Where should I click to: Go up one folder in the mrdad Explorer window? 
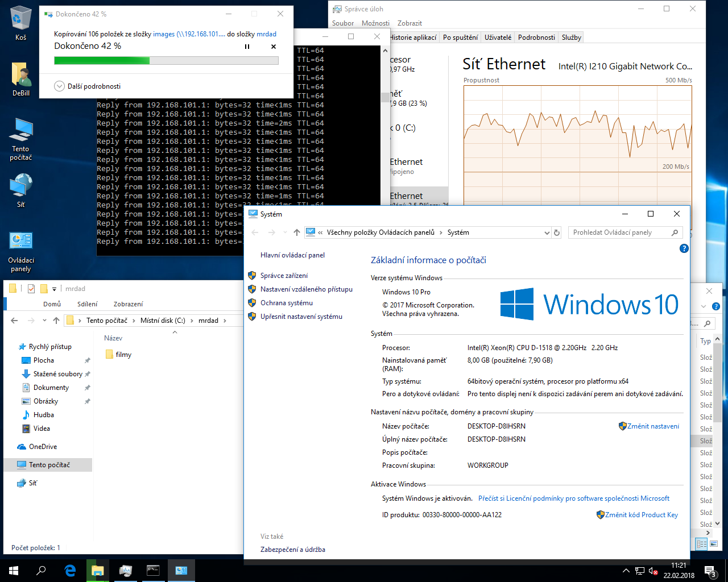pyautogui.click(x=56, y=321)
